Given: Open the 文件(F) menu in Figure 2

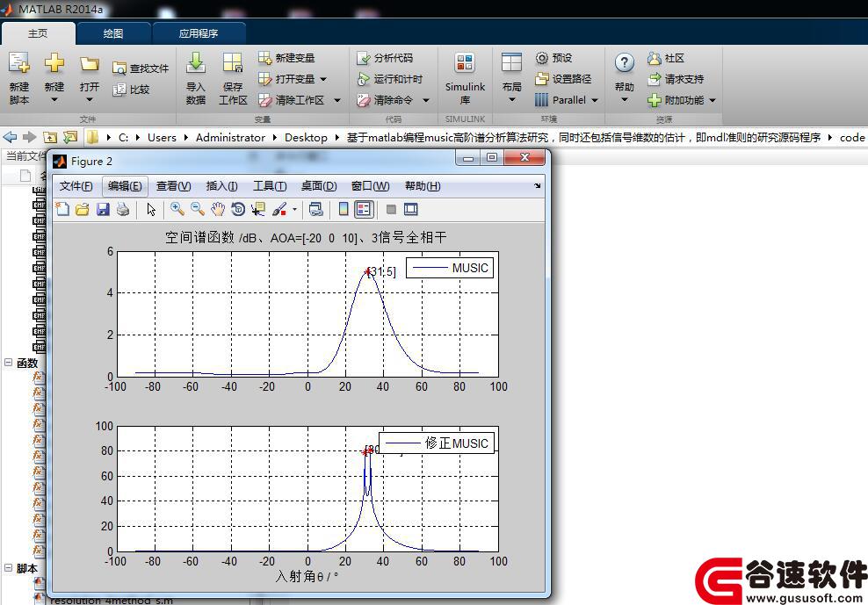Looking at the screenshot, I should point(76,186).
